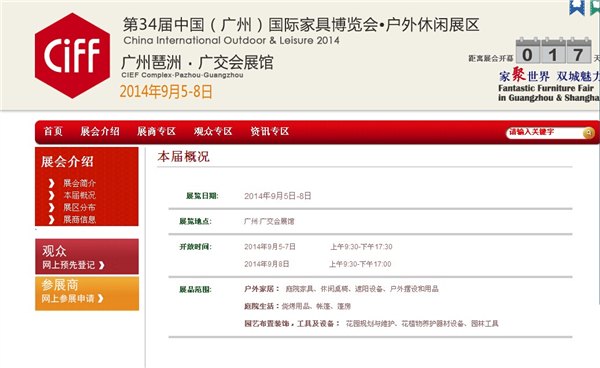Image resolution: width=600 pixels, height=368 pixels.
Task: Click the 观众 online pre-registration button
Action: pyautogui.click(x=87, y=257)
